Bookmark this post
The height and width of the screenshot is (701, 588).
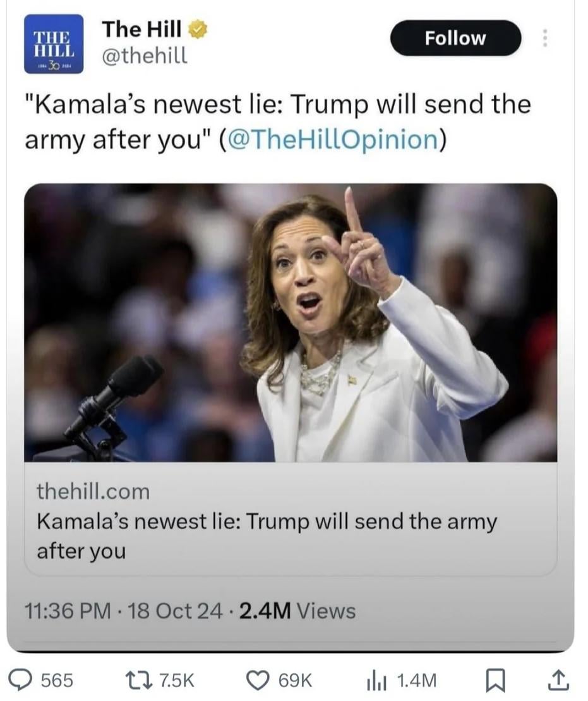coord(495,680)
